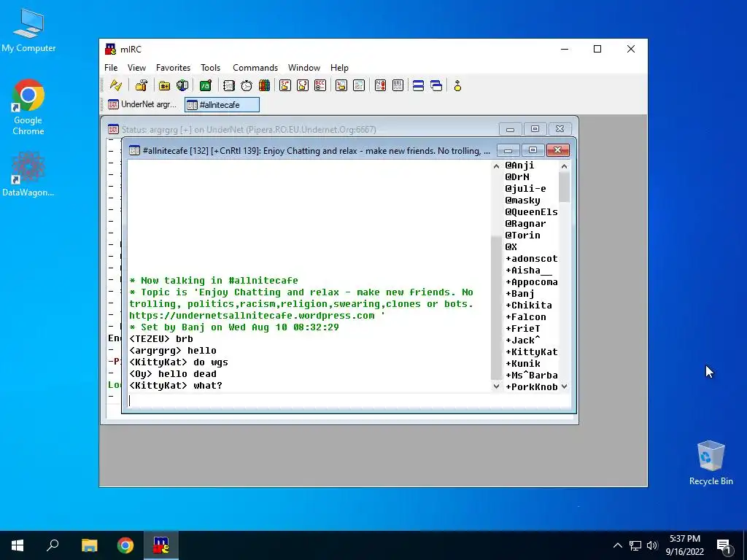The width and height of the screenshot is (747, 560).
Task: Click the chat text scroll down arrow
Action: [x=496, y=386]
